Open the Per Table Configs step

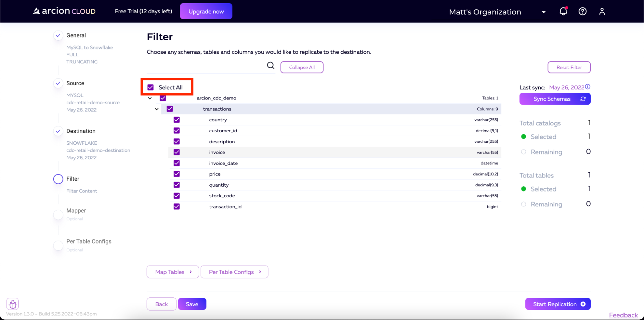click(89, 241)
